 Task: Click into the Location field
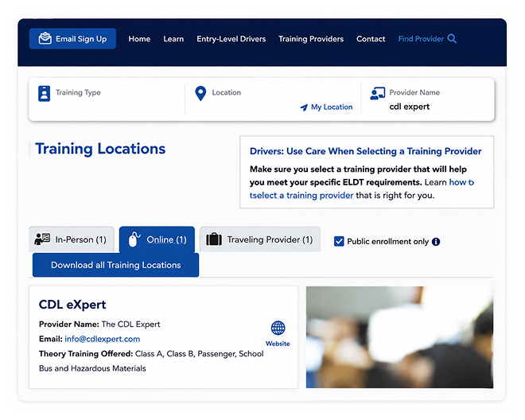pyautogui.click(x=273, y=99)
